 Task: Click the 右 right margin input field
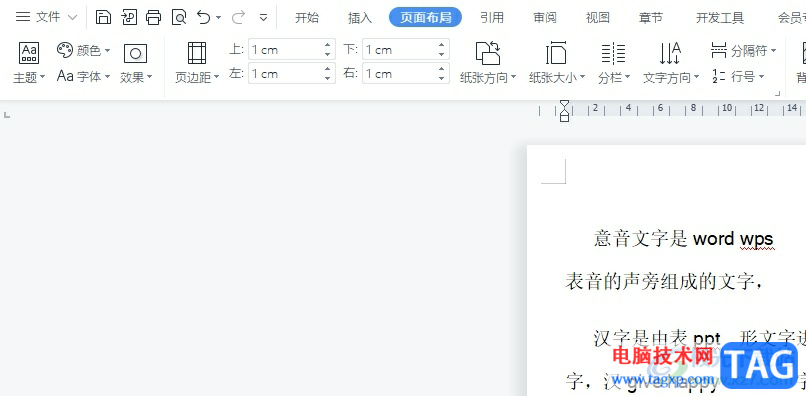pyautogui.click(x=406, y=74)
